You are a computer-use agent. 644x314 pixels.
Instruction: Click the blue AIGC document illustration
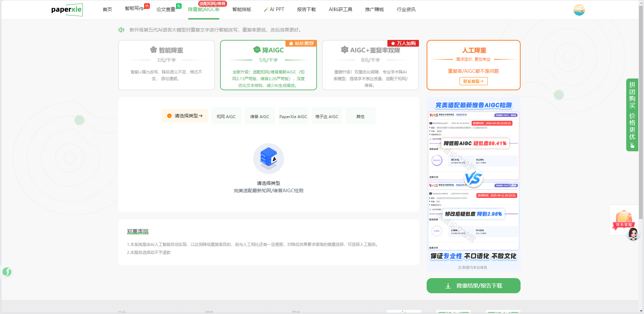tap(268, 158)
